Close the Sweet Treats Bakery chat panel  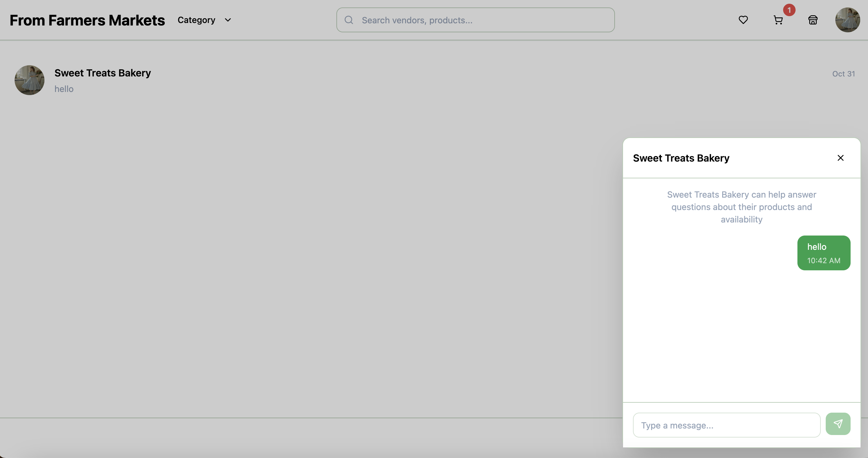pos(840,158)
